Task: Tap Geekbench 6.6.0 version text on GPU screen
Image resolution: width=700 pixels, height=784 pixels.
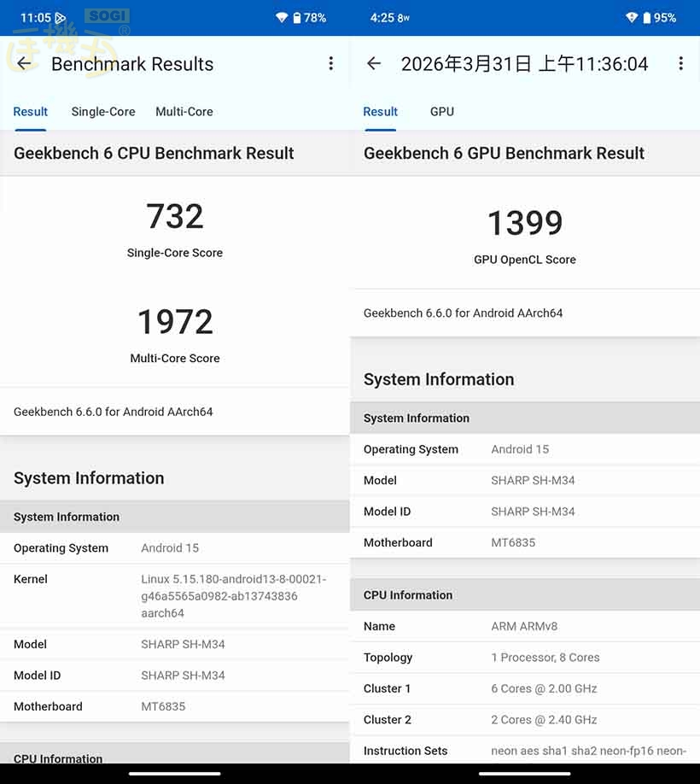Action: pos(464,313)
